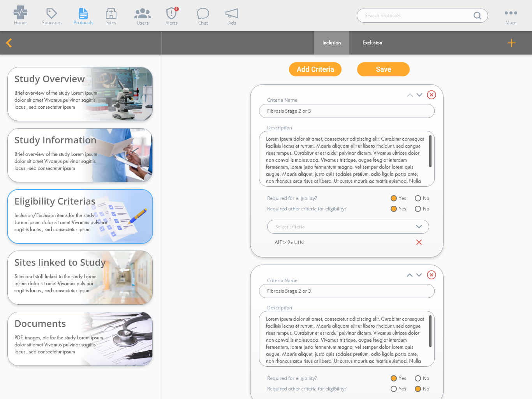
Task: Open the Chat bubble icon
Action: (203, 14)
